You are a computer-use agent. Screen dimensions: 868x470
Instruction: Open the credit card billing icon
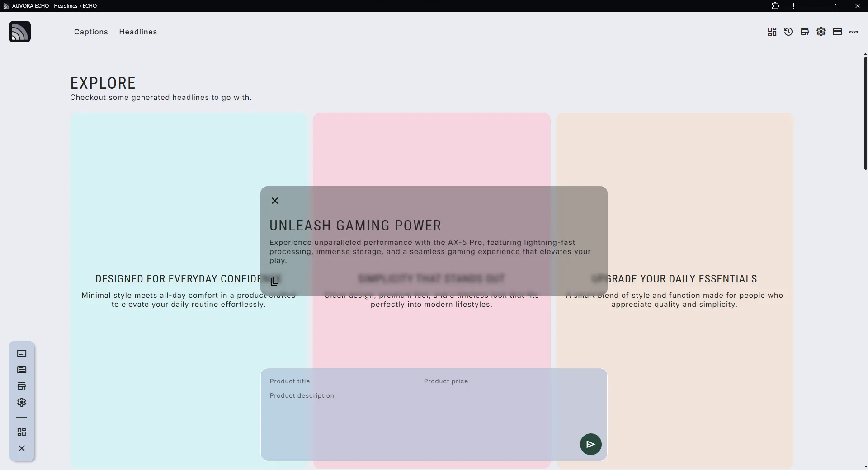[x=837, y=32]
